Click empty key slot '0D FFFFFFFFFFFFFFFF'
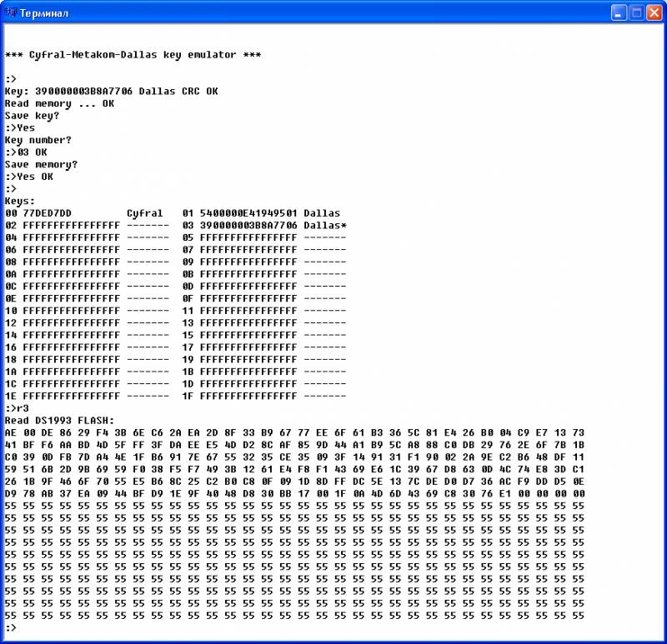Image resolution: width=667 pixels, height=644 pixels. pos(239,286)
